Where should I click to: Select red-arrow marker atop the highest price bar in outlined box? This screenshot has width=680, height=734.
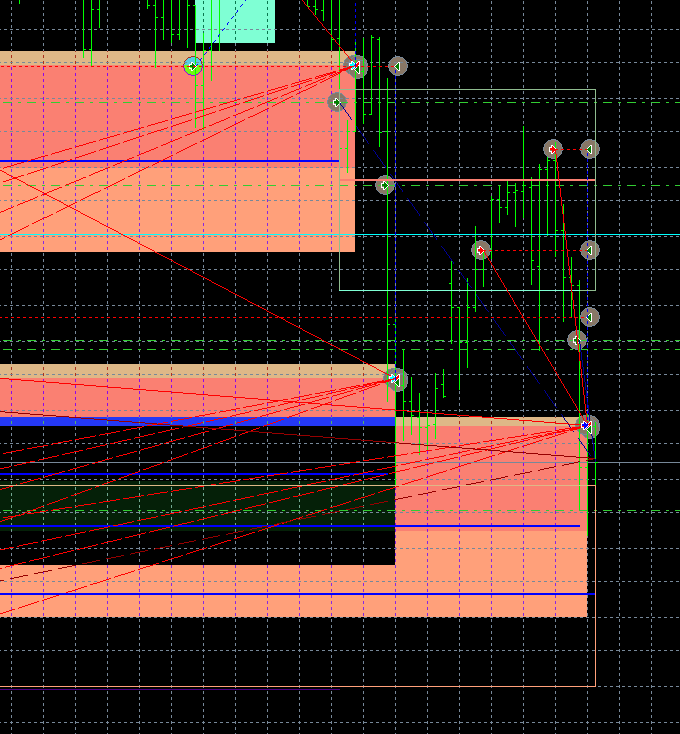[x=553, y=149]
